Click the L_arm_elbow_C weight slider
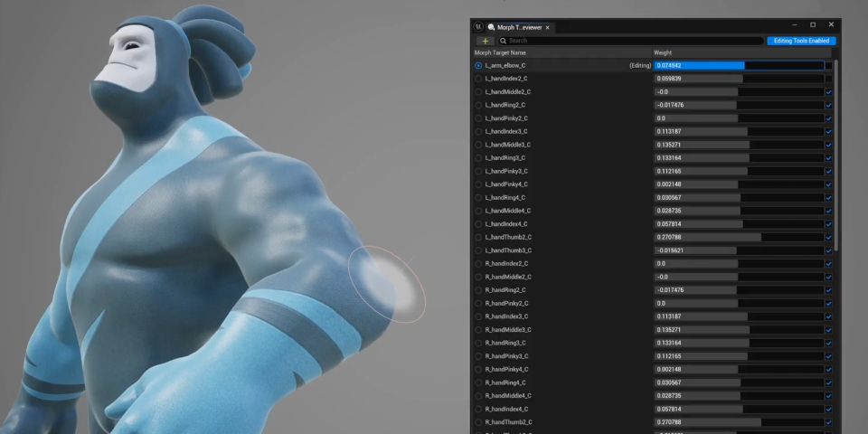 pos(739,65)
